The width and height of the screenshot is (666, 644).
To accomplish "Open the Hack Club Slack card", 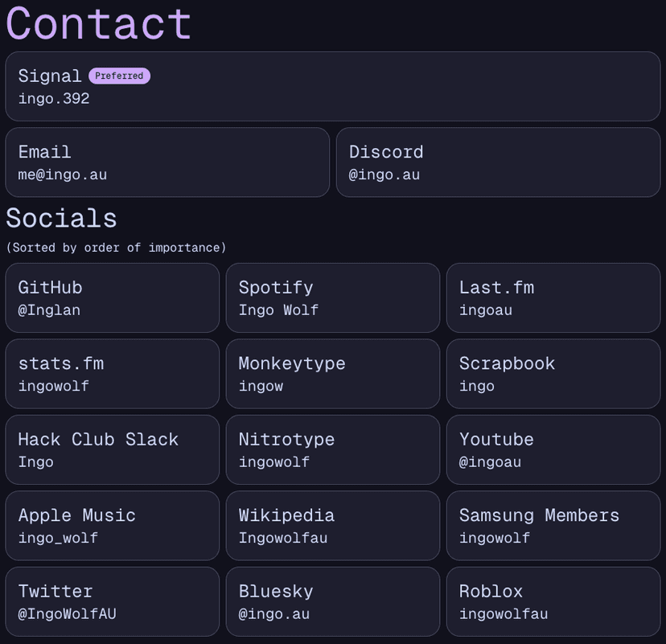I will pyautogui.click(x=113, y=449).
